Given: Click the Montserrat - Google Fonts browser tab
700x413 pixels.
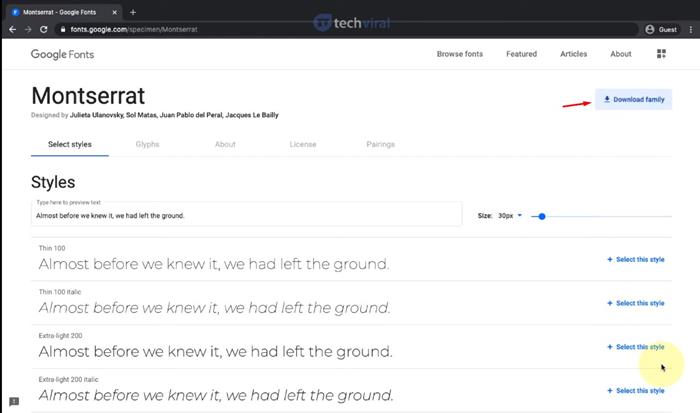Looking at the screenshot, I should 62,13.
